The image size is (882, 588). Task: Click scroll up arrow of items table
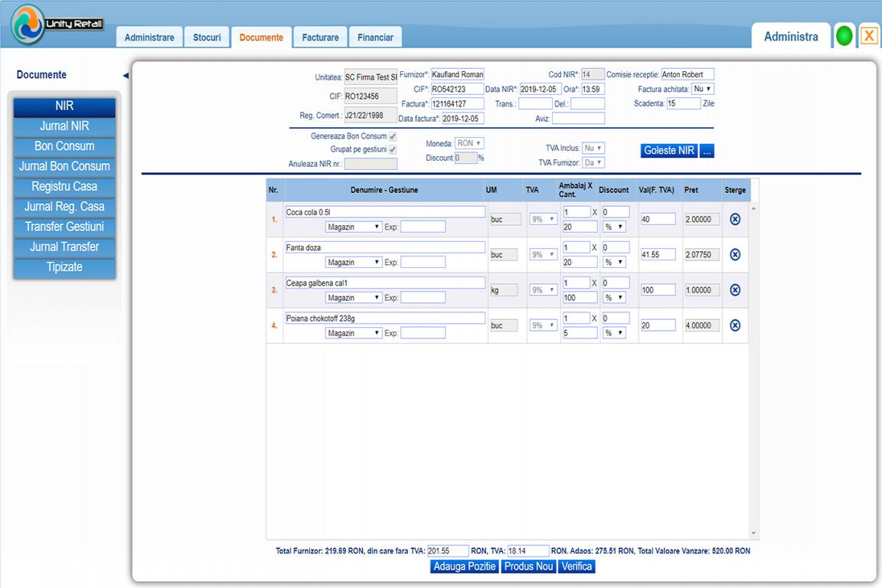(x=753, y=209)
